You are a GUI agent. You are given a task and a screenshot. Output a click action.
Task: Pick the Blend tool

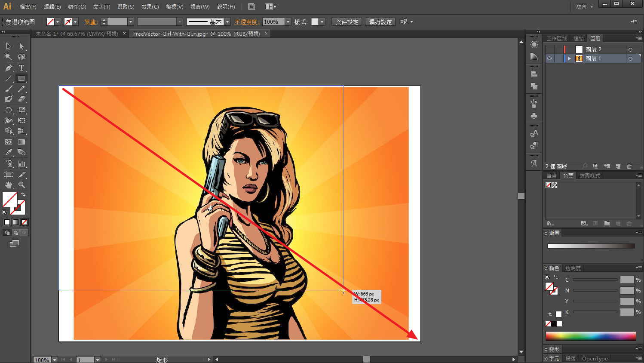21,153
